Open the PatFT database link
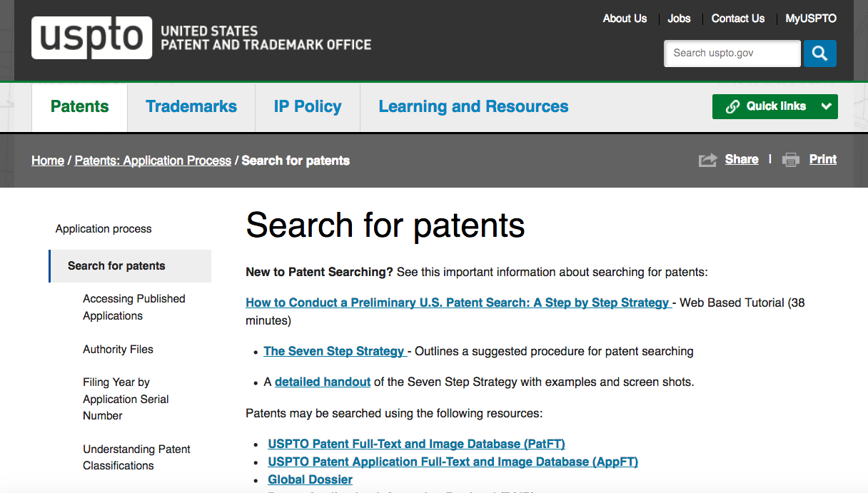Viewport: 868px width, 493px height. coord(416,444)
